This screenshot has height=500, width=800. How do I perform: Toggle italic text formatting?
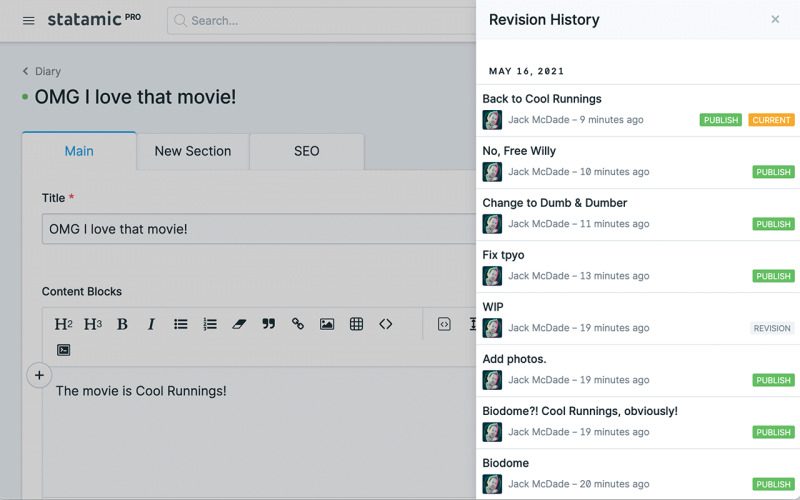(151, 324)
